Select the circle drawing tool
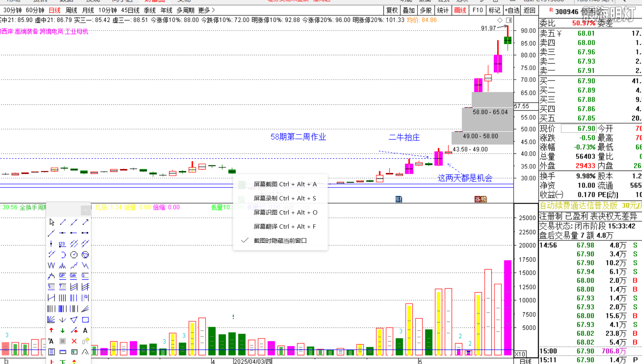Image resolution: width=642 pixels, height=364 pixels. (74, 255)
